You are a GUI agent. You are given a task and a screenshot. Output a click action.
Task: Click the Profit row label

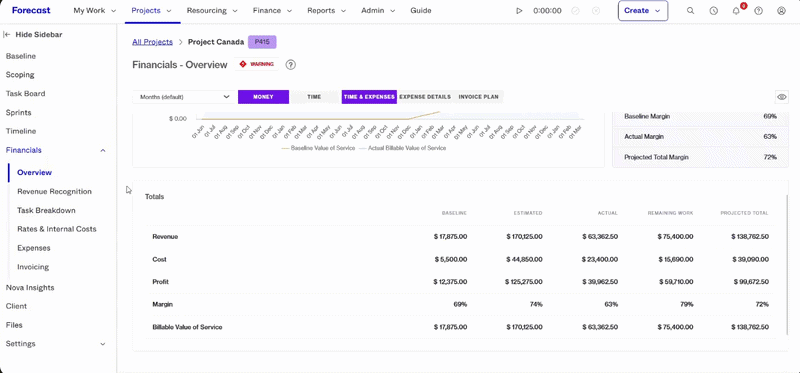click(161, 282)
